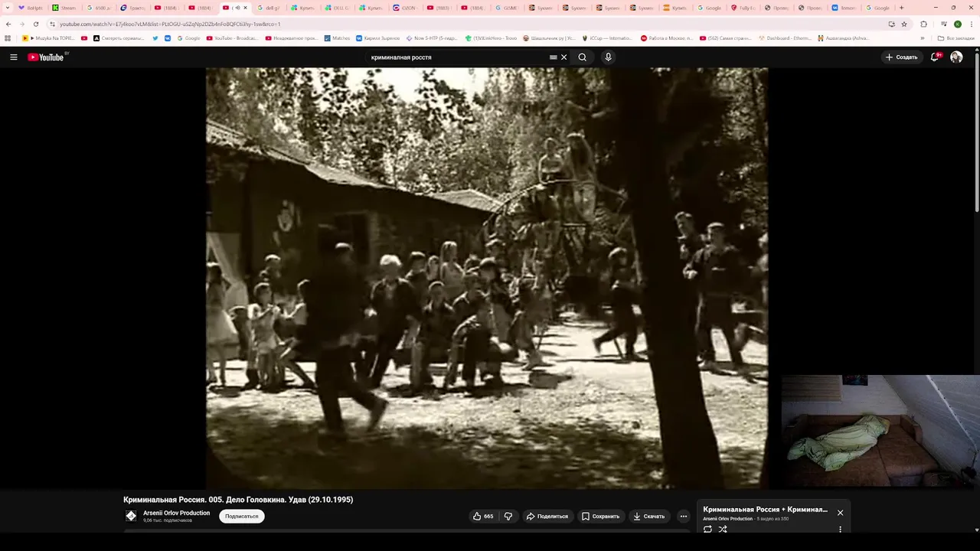
Task: Open the Google apps grid in bookmarks bar
Action: point(8,38)
